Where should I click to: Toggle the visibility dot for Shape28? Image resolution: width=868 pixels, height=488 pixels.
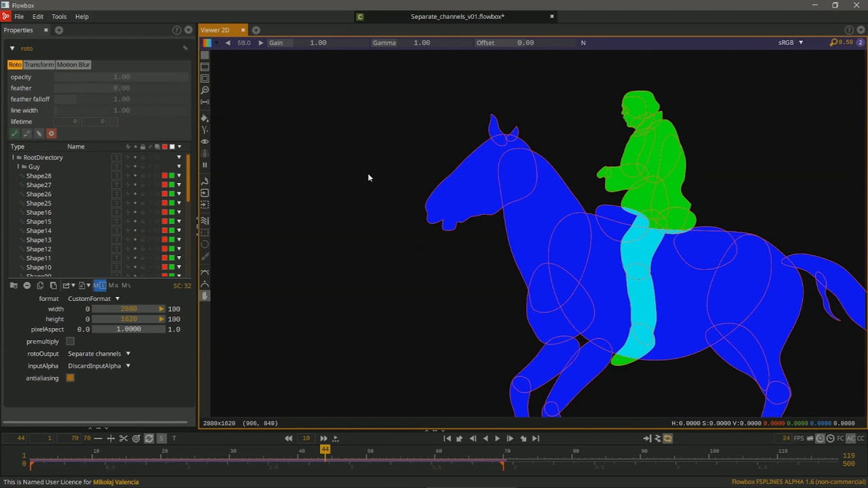pyautogui.click(x=134, y=176)
